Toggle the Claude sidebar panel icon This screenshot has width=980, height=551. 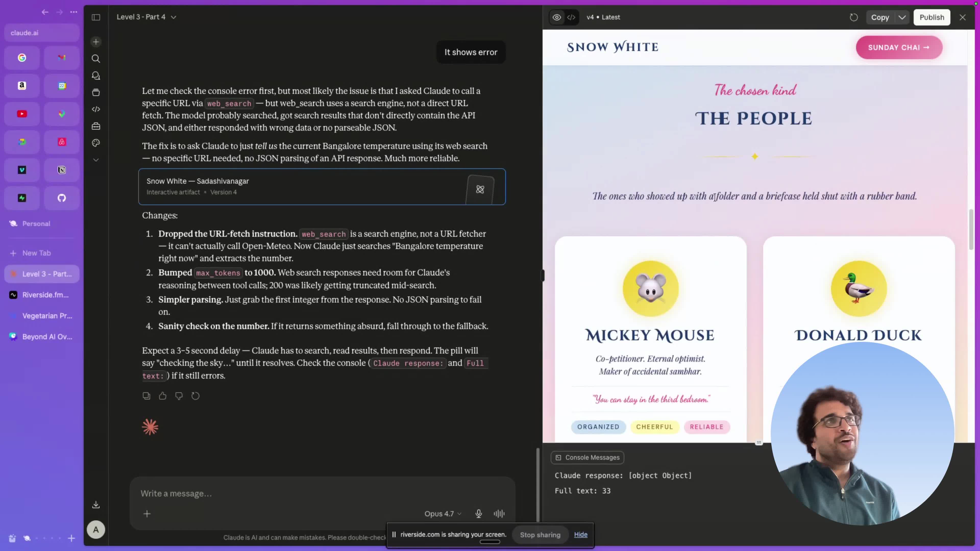coord(96,17)
